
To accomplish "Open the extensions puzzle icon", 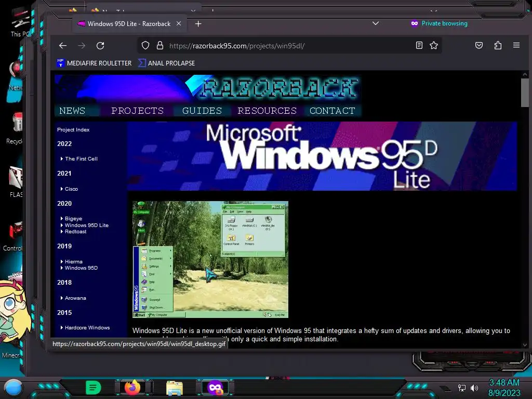I will 498,46.
